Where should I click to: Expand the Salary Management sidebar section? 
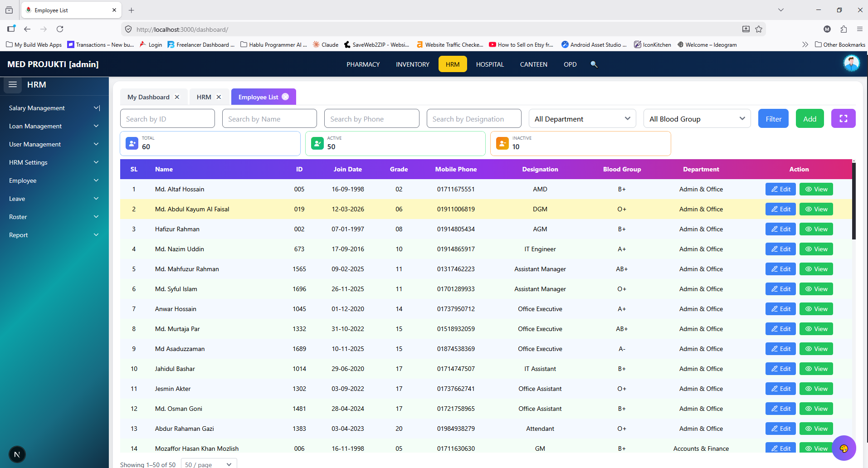pos(54,108)
